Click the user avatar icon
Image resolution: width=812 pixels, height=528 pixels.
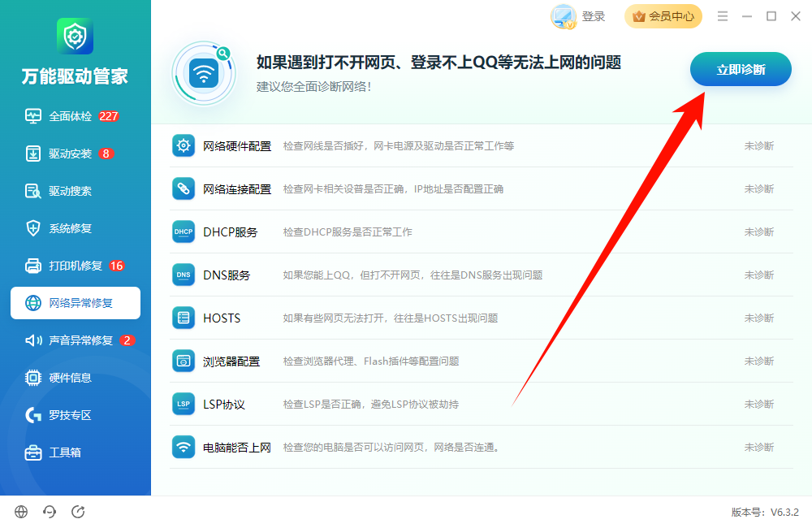[564, 17]
